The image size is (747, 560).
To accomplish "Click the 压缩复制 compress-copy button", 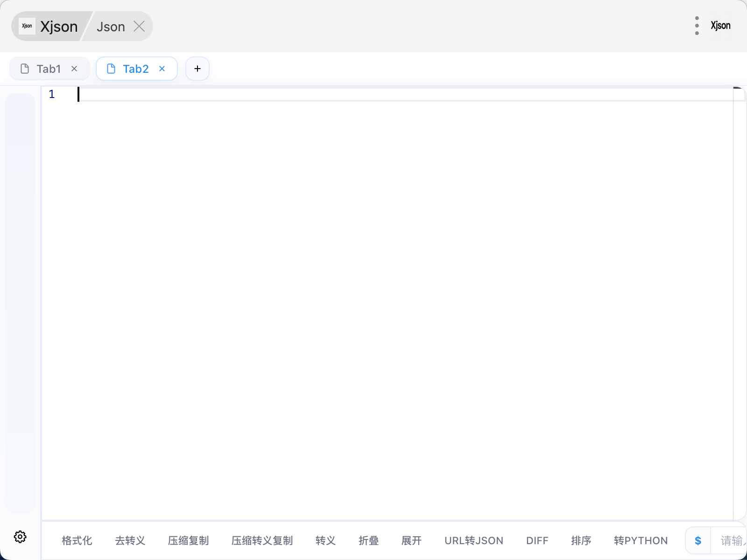I will 189,540.
